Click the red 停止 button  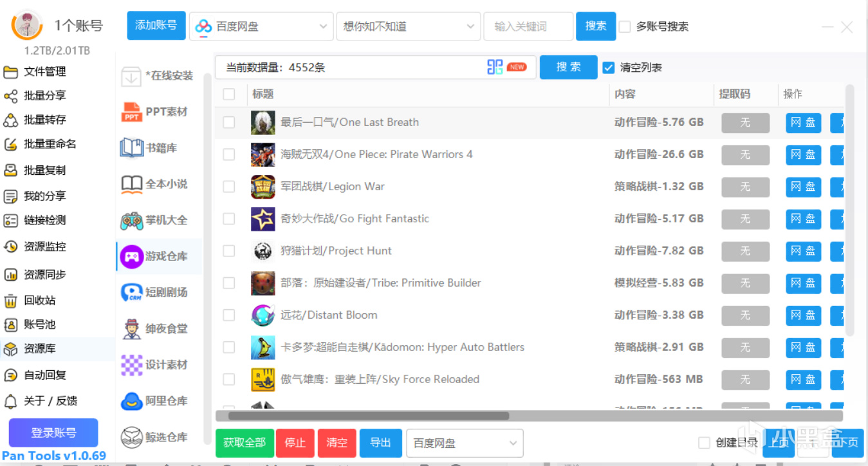point(295,443)
